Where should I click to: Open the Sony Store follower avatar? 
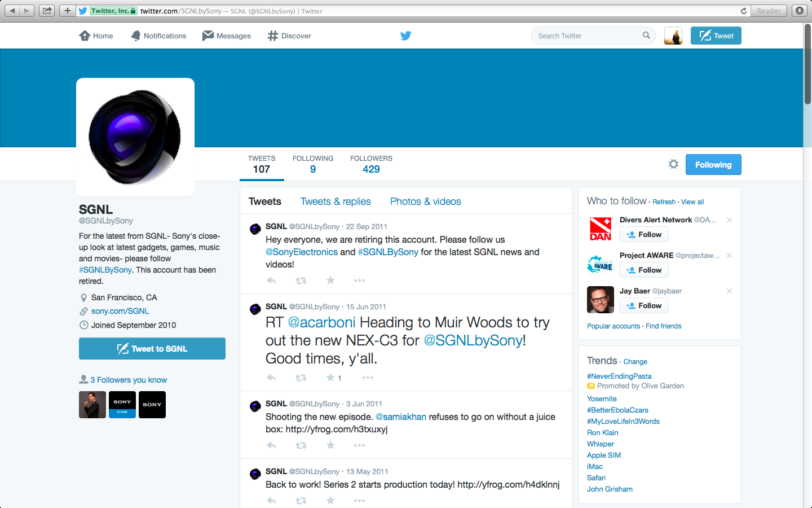(x=122, y=405)
